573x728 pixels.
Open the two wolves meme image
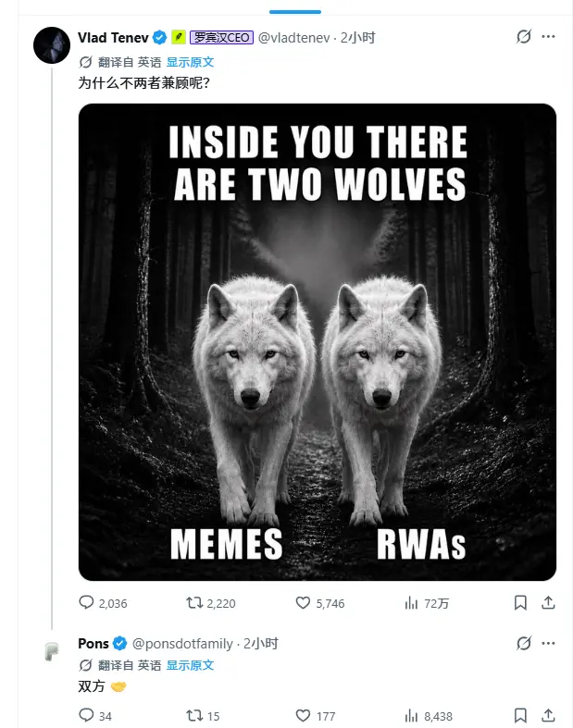(x=318, y=342)
